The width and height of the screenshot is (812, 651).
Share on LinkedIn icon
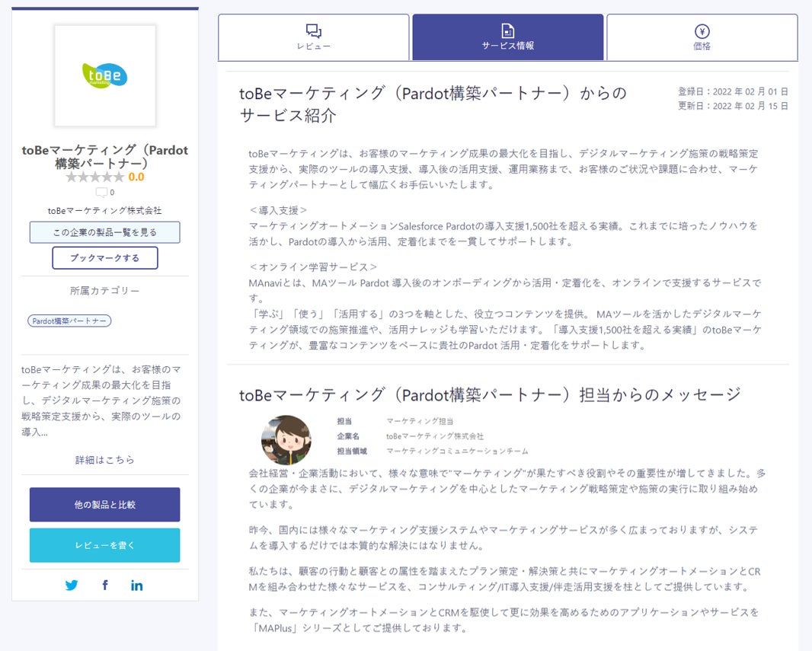(x=136, y=586)
